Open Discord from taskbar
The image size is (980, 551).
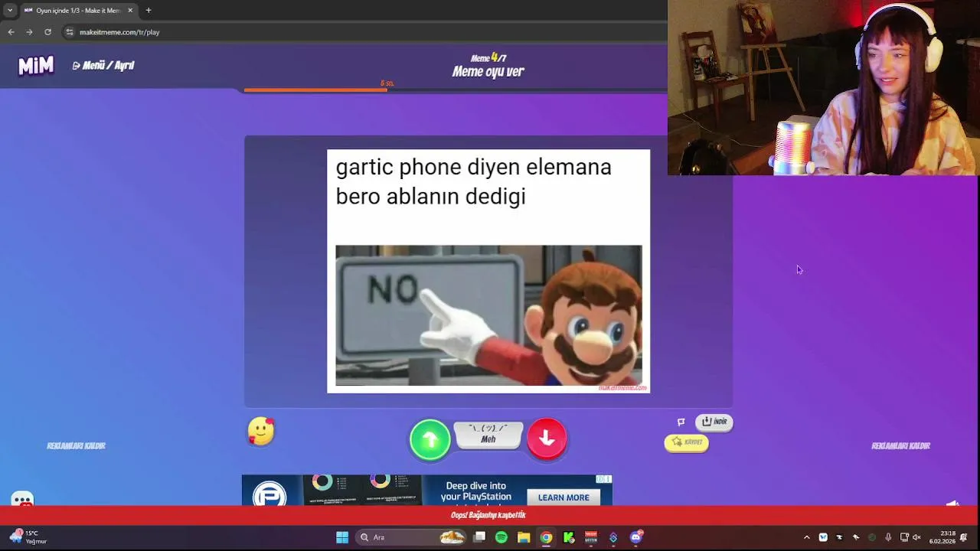click(635, 537)
